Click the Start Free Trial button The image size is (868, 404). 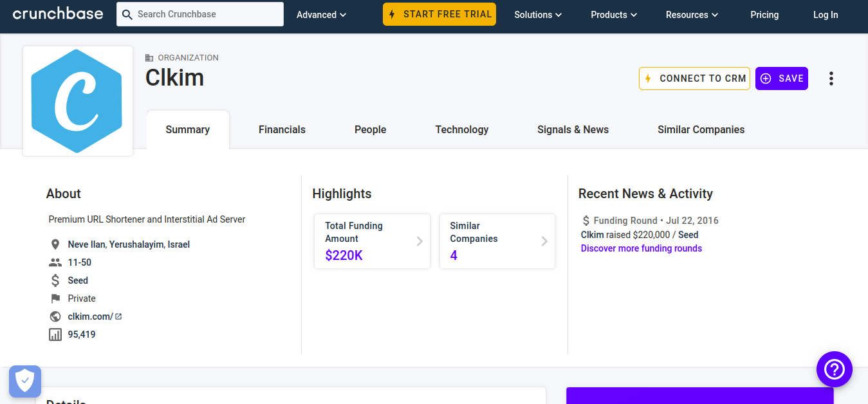tap(439, 14)
